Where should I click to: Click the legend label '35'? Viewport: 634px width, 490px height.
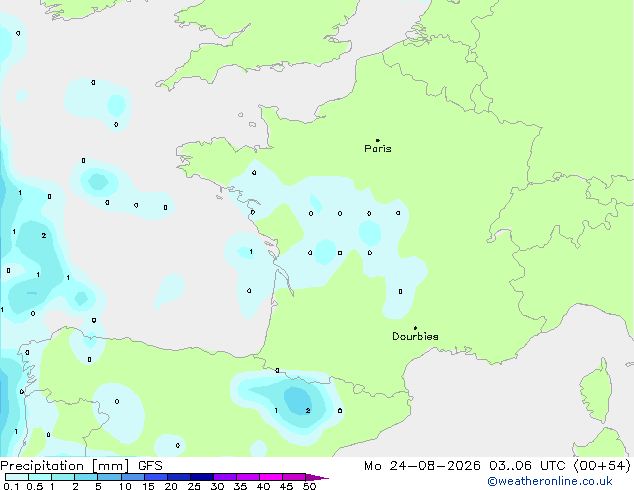pyautogui.click(x=240, y=486)
